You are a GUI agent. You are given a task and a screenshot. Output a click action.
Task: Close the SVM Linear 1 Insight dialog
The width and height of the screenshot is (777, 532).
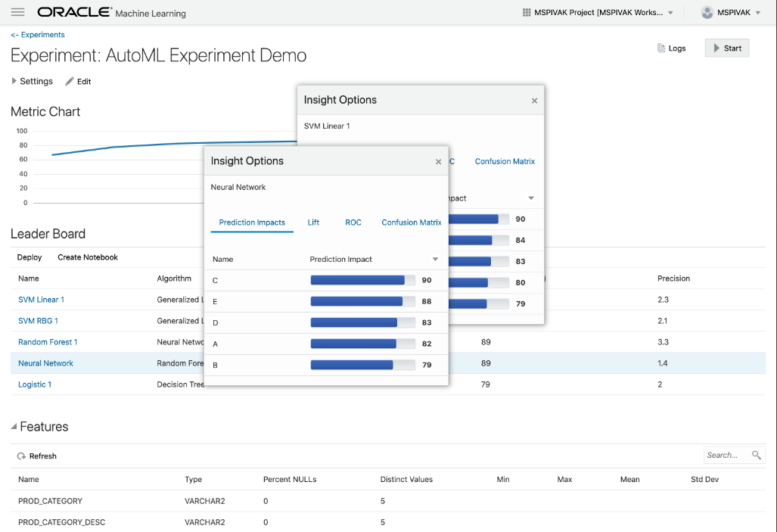534,101
